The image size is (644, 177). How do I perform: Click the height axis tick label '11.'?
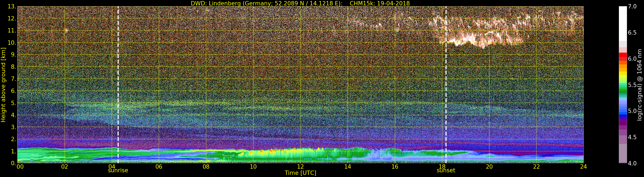pos(12,31)
